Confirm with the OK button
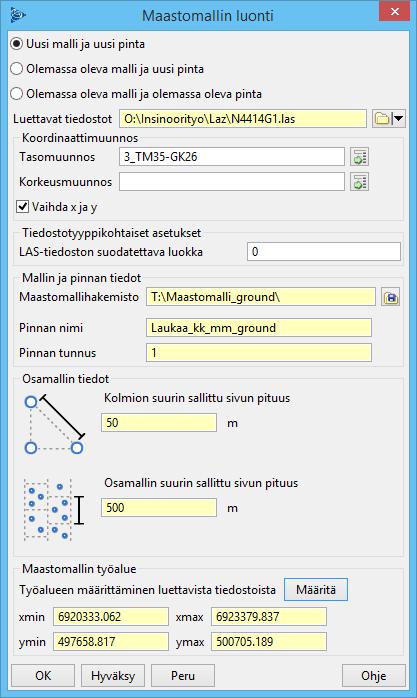Image resolution: width=417 pixels, height=698 pixels. 43,676
